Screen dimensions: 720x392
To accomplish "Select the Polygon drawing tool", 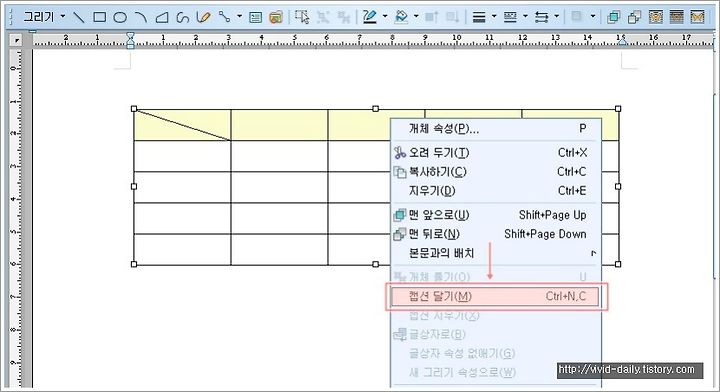I will click(162, 17).
